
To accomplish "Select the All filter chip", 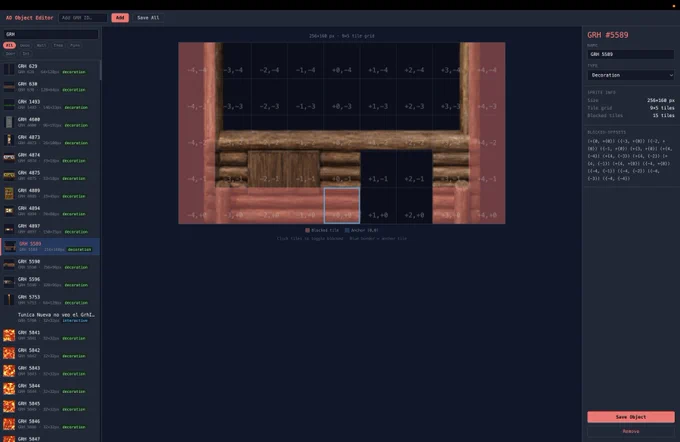I will tap(9, 45).
